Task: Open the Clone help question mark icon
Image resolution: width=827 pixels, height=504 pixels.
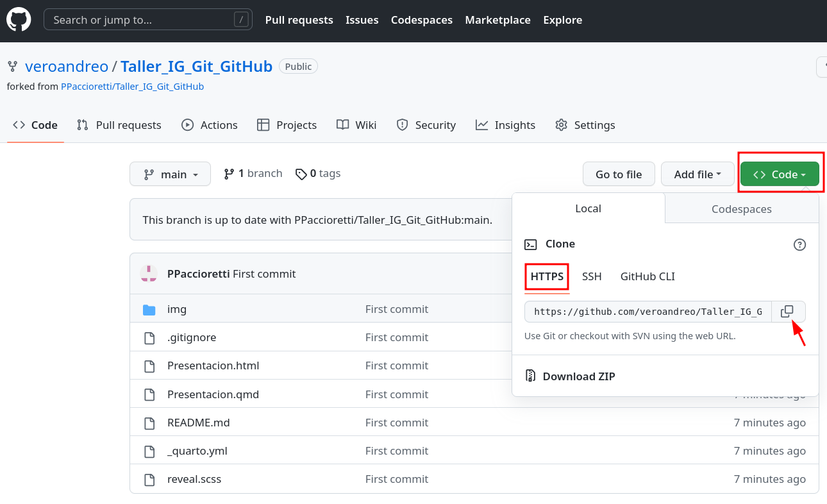Action: pyautogui.click(x=799, y=244)
